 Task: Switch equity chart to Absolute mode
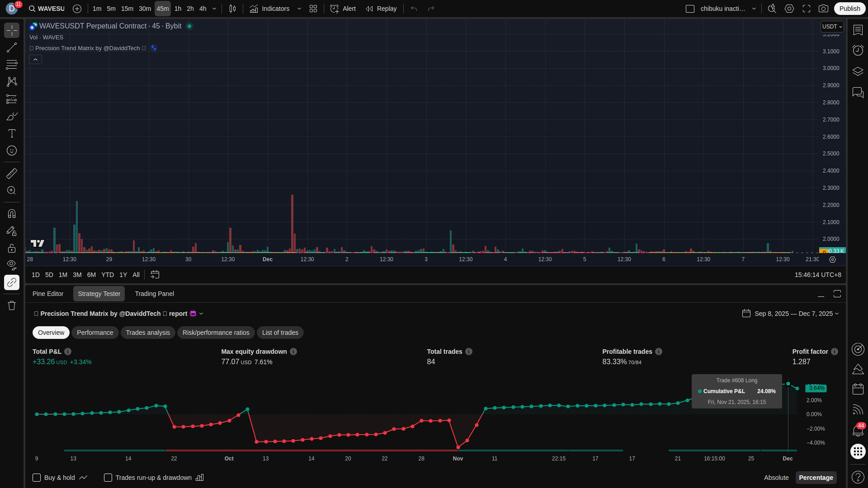776,478
